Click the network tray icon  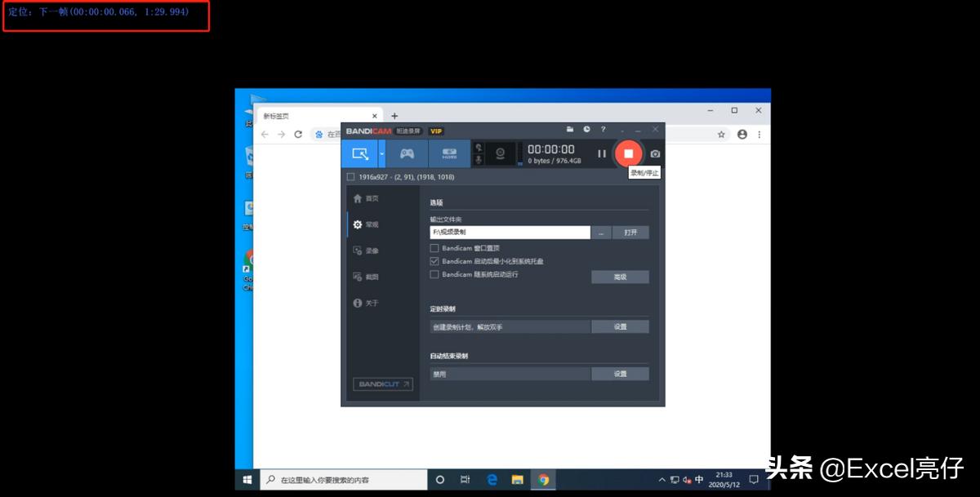pos(675,479)
